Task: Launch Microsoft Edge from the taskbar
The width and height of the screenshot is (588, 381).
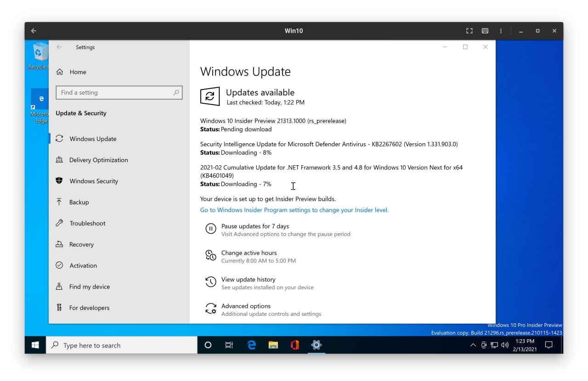Action: pos(251,345)
